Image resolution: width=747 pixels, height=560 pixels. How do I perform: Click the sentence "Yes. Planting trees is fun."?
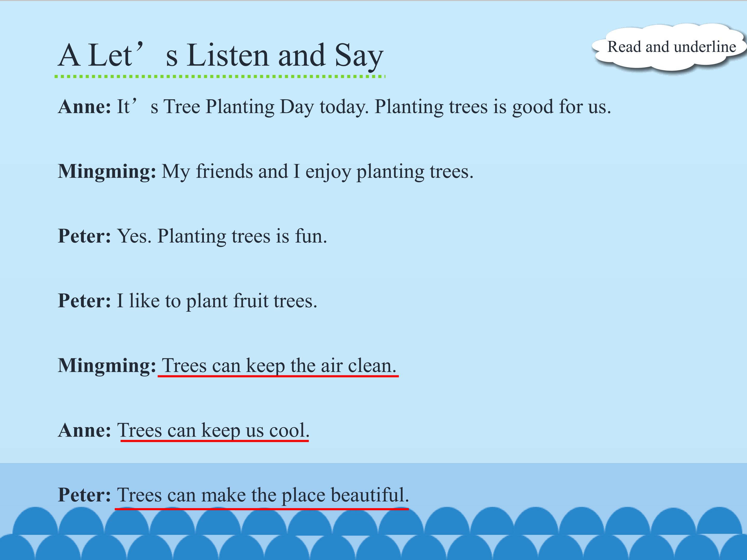tap(222, 236)
